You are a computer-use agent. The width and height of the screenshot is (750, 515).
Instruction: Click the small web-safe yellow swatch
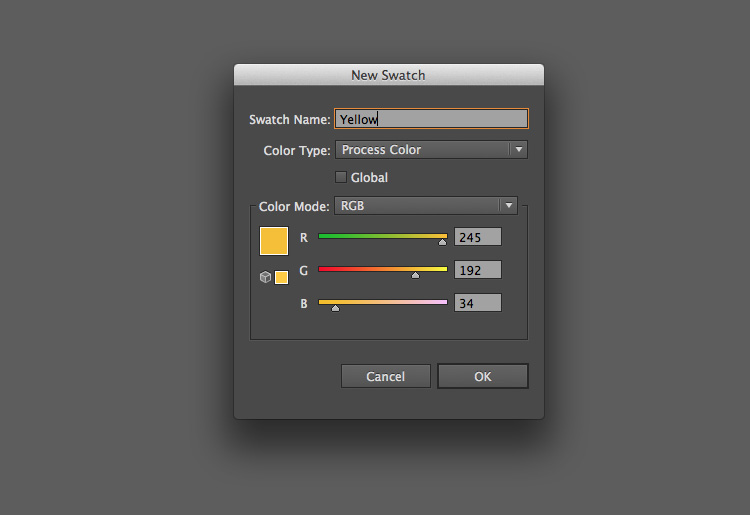pyautogui.click(x=282, y=277)
